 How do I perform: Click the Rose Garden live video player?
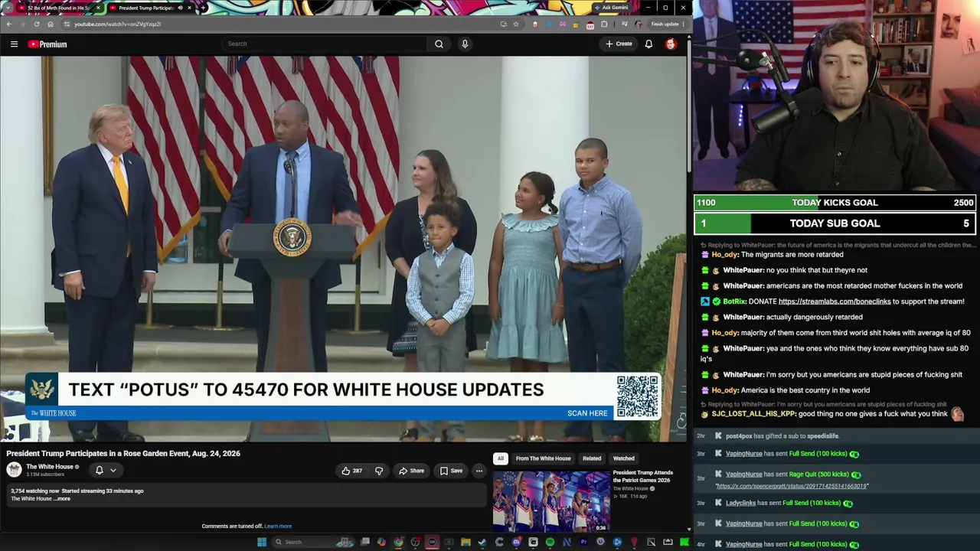(x=343, y=249)
